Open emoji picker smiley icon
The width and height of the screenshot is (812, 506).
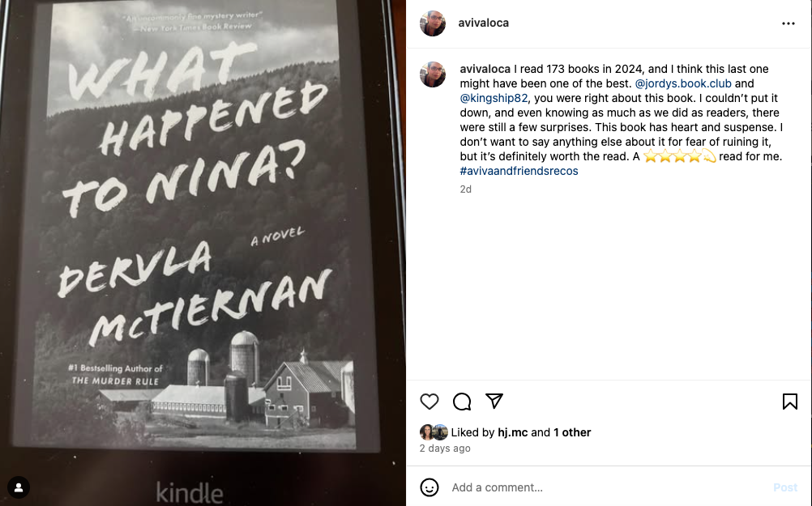430,487
